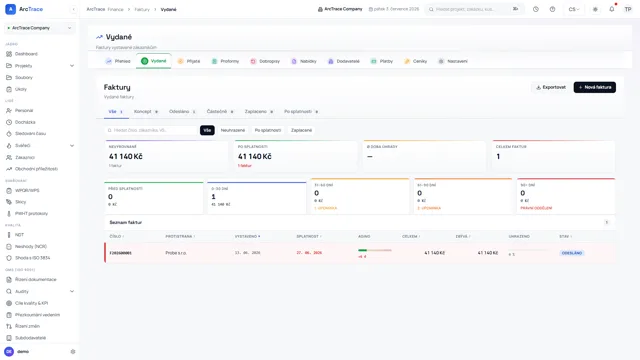The height and width of the screenshot is (360, 640).
Task: Open the notifications bell
Action: coord(611,9)
